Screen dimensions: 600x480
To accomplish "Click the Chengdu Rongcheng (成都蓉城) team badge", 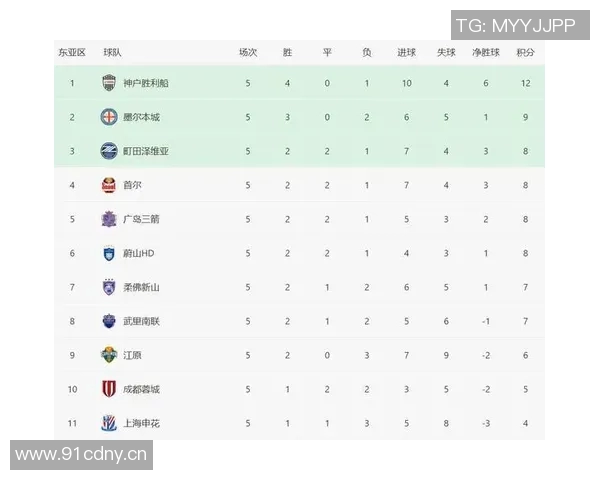I will (109, 389).
